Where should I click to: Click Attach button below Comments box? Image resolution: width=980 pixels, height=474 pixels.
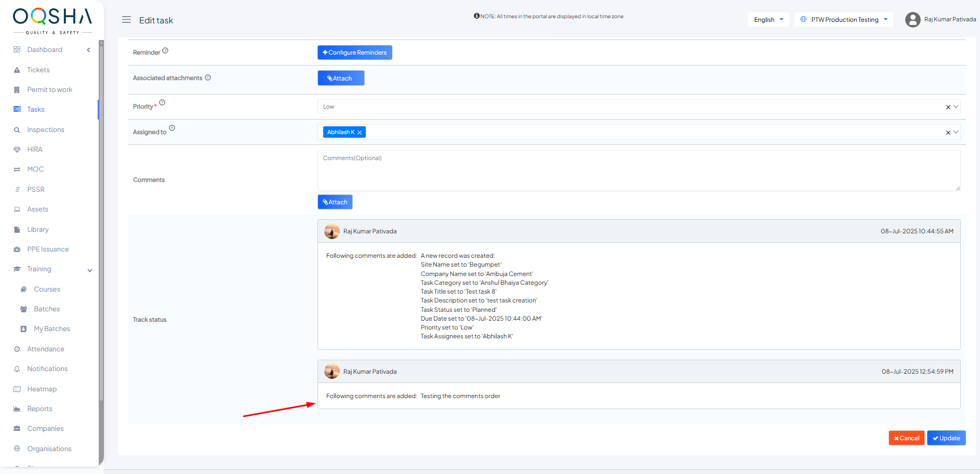(x=335, y=202)
